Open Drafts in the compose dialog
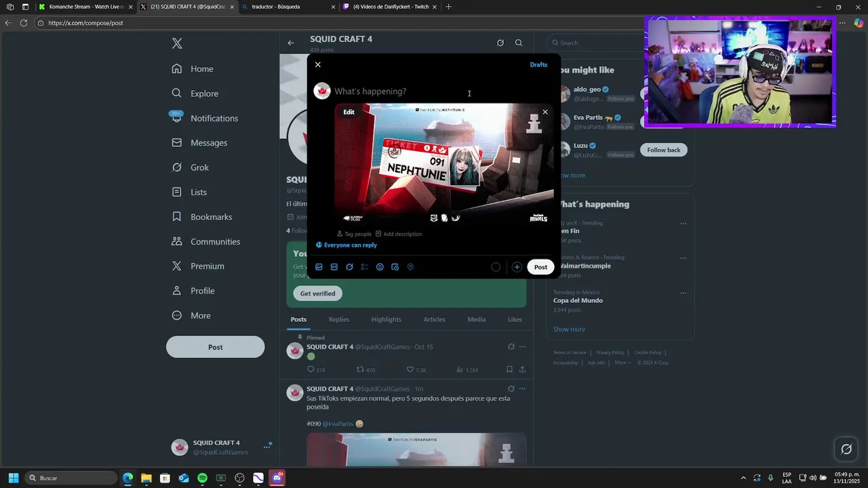Image resolution: width=868 pixels, height=488 pixels. 538,64
